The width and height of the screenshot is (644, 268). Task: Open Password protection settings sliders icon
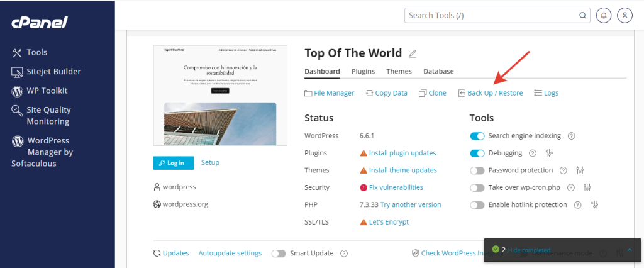click(580, 170)
